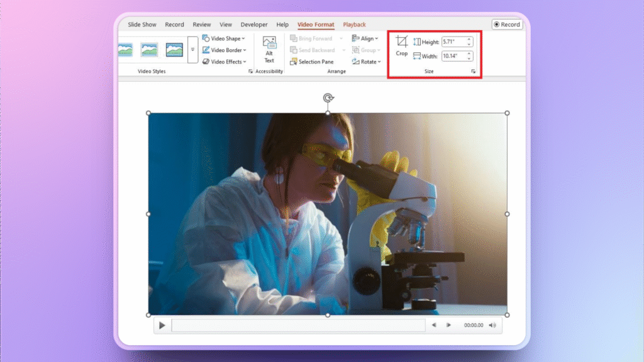Screen dimensions: 644x362
Task: Open the Review menu tab
Action: (x=201, y=25)
